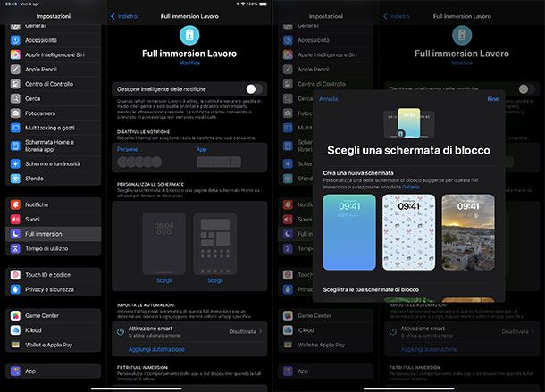Select the home screen page preview, left screenshot
Screen dimensions: 545x392
(x=215, y=244)
